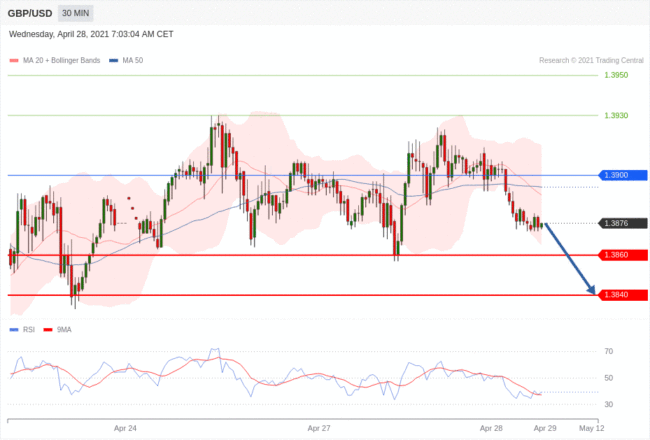Click the Apr 27 date axis label
This screenshot has height=440, width=650.
(319, 428)
